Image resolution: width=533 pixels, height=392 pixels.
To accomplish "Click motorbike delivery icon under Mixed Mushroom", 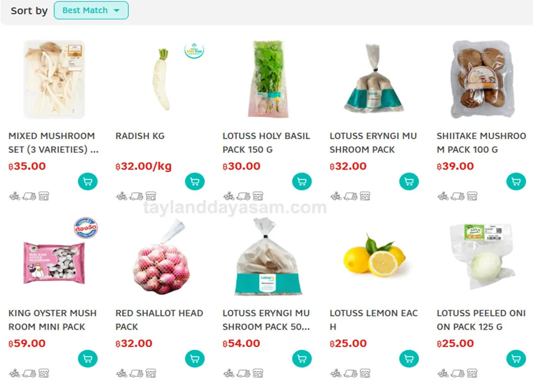I will (15, 196).
